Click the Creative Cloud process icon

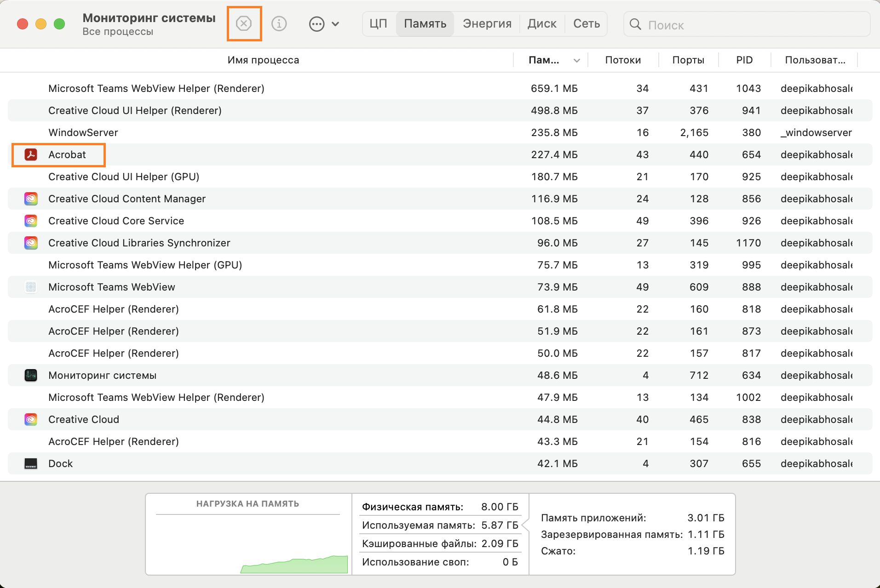31,419
